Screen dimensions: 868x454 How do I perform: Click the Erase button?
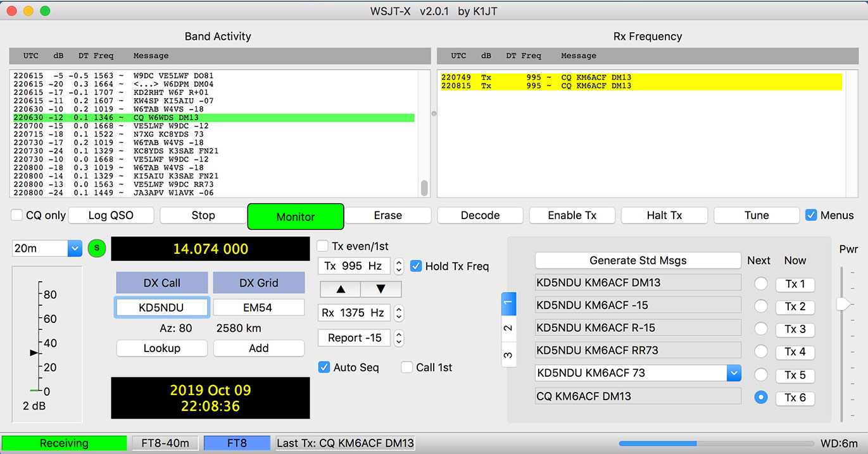click(x=388, y=215)
